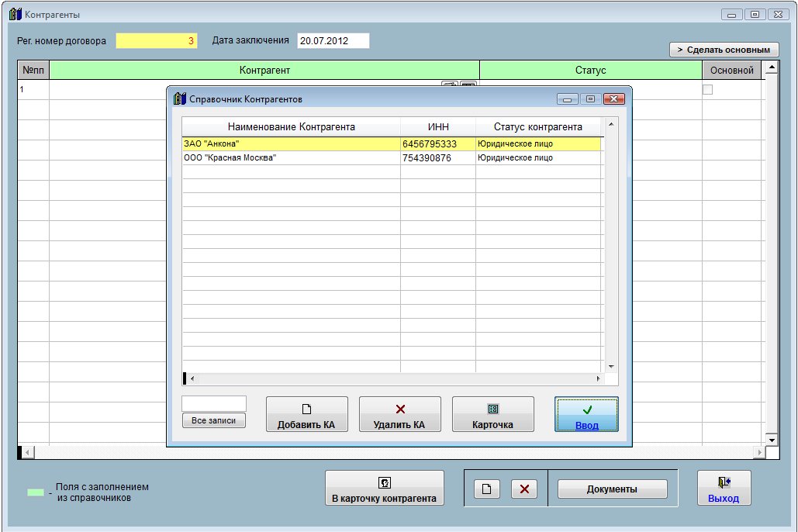Screen dimensions: 798x532
Task: Exit via the Выход button
Action: pyautogui.click(x=724, y=489)
